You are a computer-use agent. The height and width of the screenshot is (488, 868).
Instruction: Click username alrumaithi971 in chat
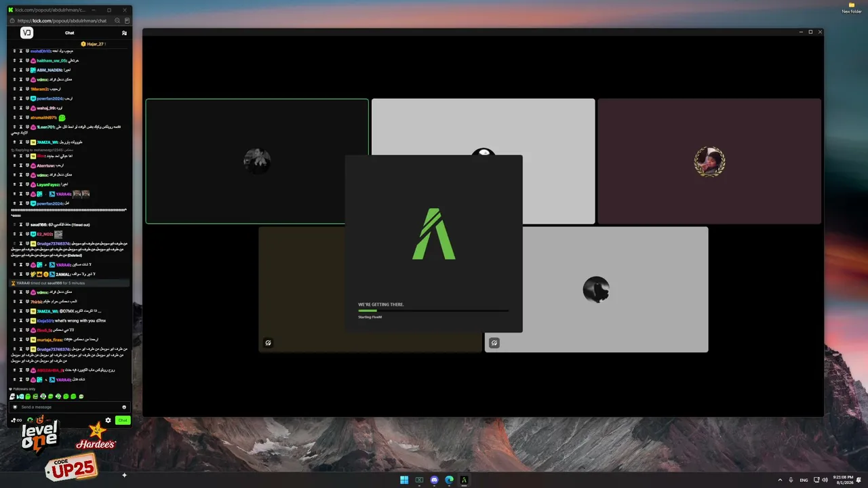pyautogui.click(x=43, y=118)
